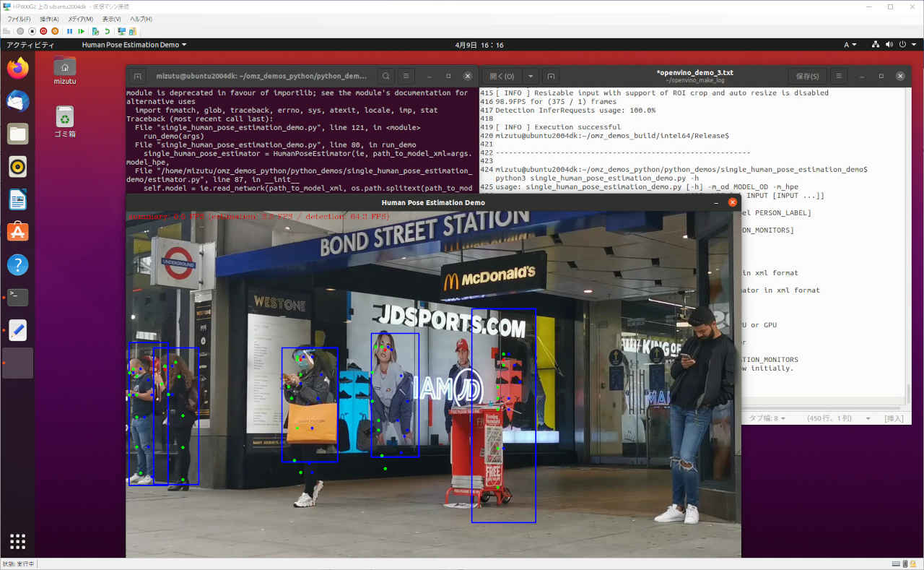The image size is (924, 570).
Task: Click the network icon in top bar
Action: [876, 45]
